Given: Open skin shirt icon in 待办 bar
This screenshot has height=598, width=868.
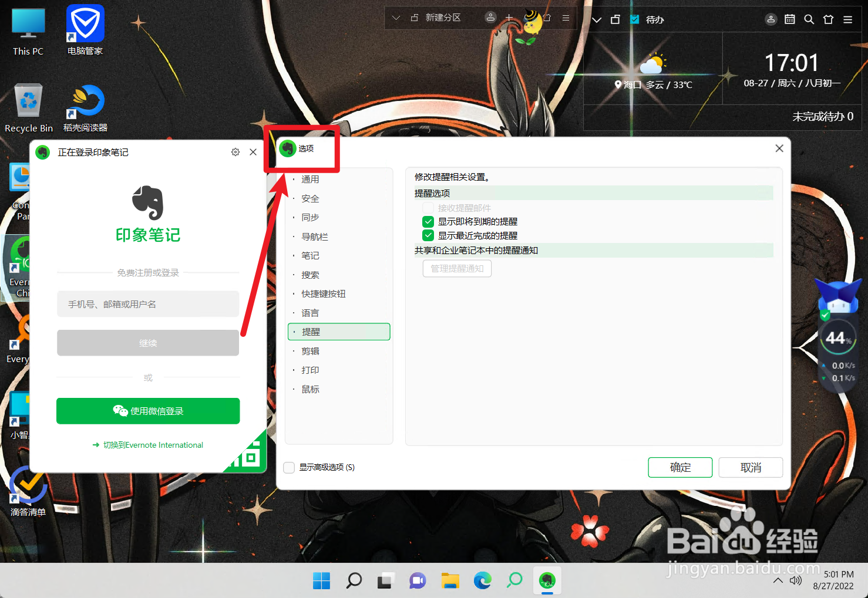Looking at the screenshot, I should pyautogui.click(x=828, y=19).
